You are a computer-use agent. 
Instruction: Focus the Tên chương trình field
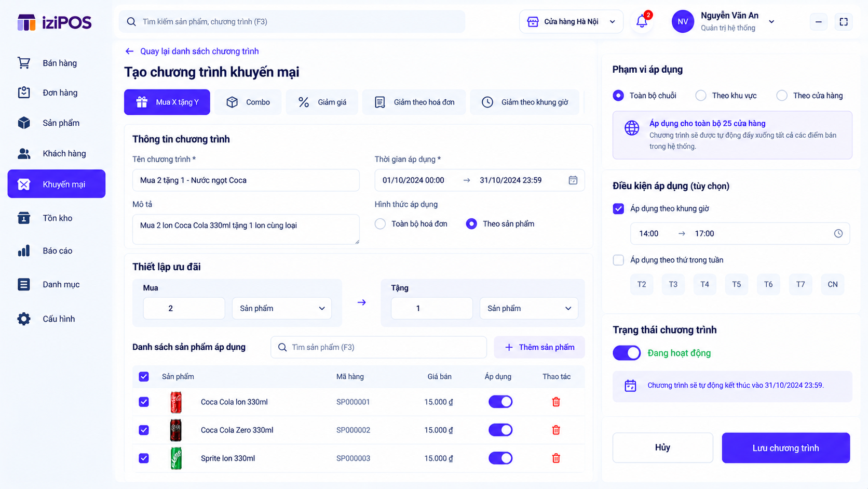246,180
